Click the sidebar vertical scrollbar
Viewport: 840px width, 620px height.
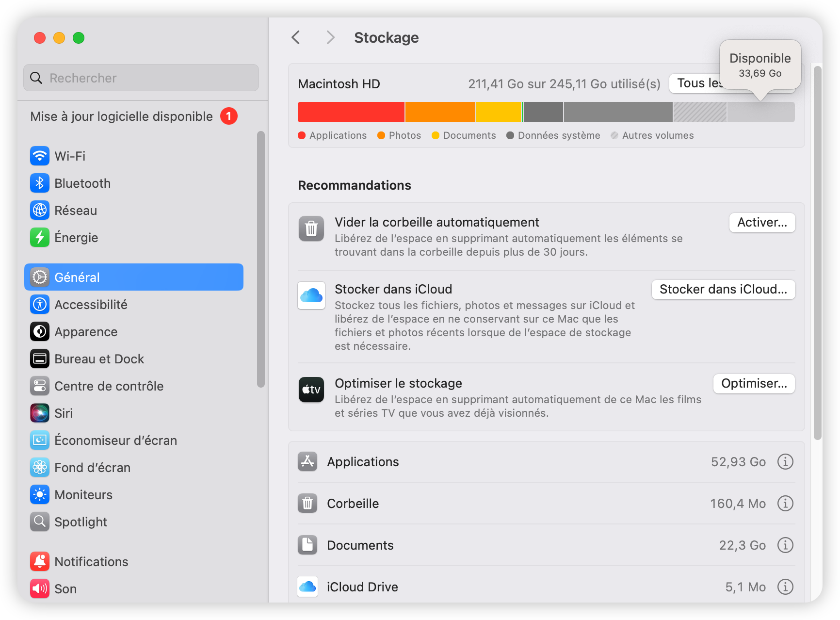[261, 259]
